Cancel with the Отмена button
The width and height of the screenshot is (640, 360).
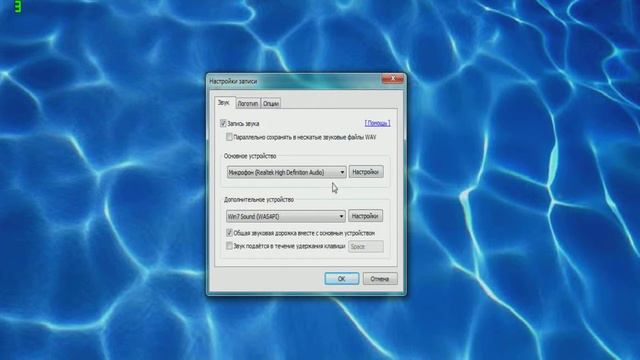pos(380,279)
